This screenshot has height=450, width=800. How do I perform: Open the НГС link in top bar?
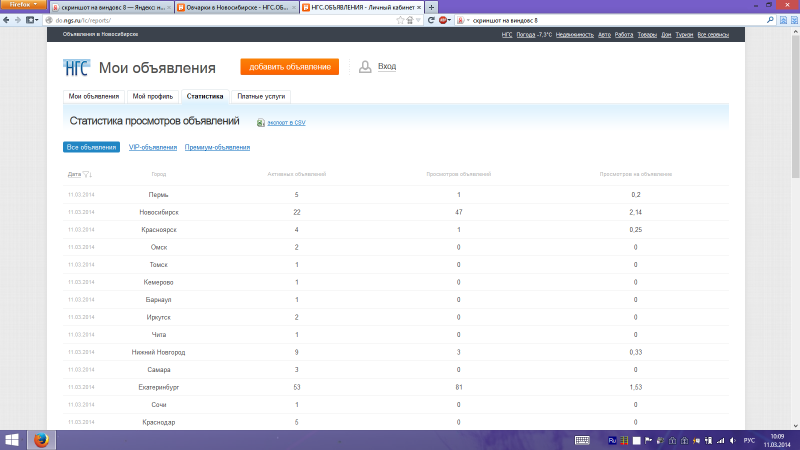(507, 35)
